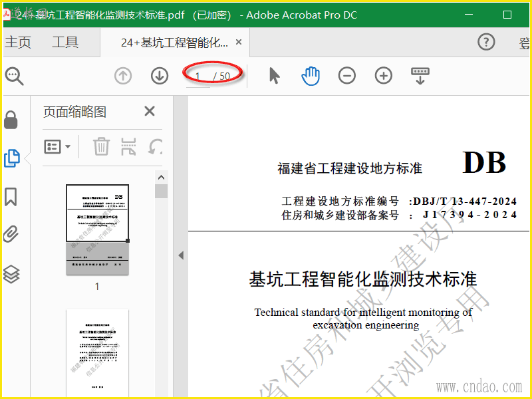Image resolution: width=532 pixels, height=399 pixels.
Task: Switch to the 工具 tab
Action: point(65,42)
